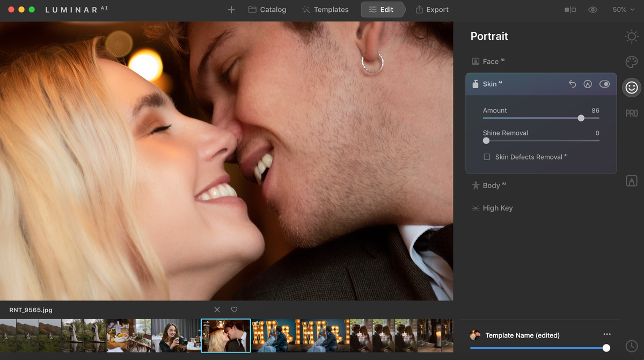Toggle the eye preview icon
Image resolution: width=644 pixels, height=360 pixels.
tap(593, 10)
